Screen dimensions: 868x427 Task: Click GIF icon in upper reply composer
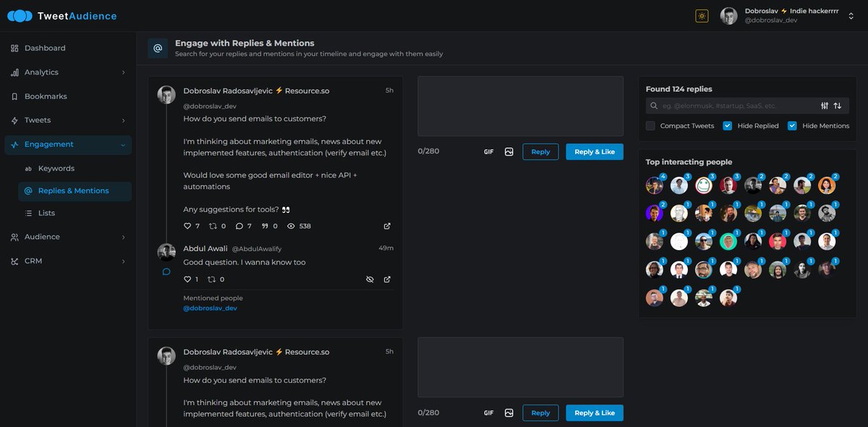(x=489, y=152)
